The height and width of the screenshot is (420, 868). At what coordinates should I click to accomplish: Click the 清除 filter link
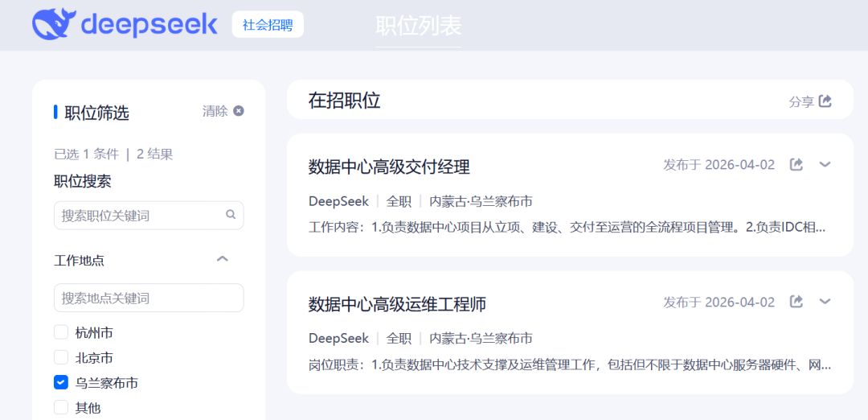click(x=215, y=111)
